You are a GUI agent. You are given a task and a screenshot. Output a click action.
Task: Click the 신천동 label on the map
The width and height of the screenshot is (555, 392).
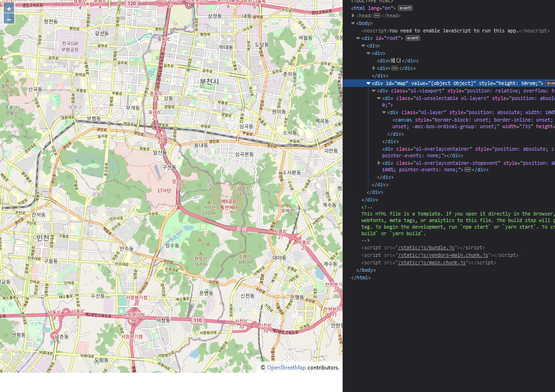247,296
